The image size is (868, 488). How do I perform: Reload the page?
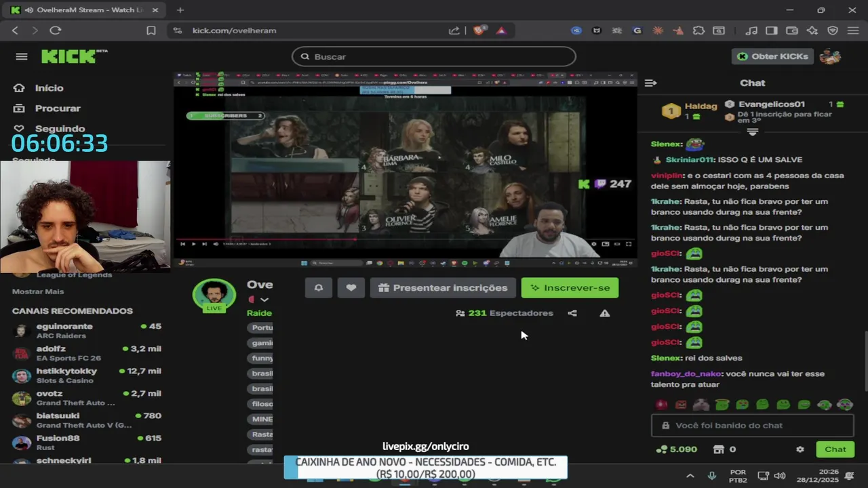[x=56, y=30]
